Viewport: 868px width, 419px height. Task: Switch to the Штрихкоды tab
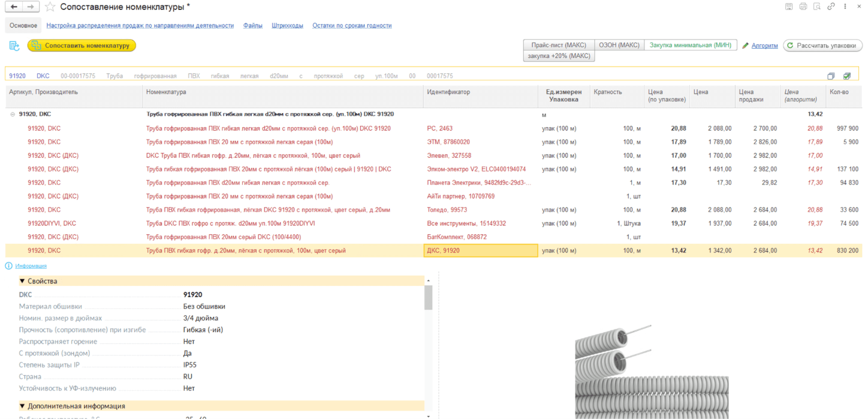tap(287, 26)
